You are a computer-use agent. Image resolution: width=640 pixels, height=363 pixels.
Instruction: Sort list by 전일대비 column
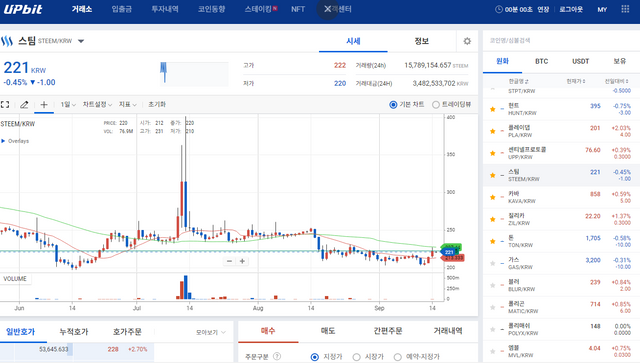pyautogui.click(x=616, y=81)
